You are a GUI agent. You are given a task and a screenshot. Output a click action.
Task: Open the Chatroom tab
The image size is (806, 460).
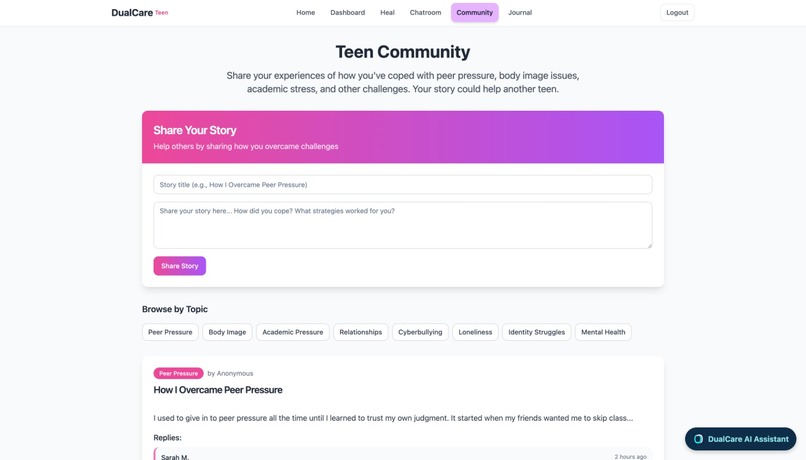(425, 12)
